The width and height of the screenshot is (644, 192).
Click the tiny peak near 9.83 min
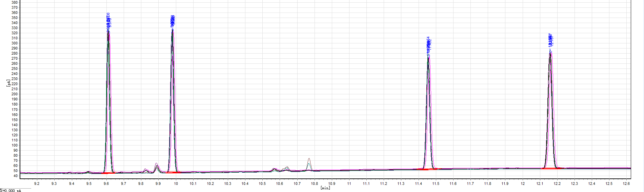[146, 171]
